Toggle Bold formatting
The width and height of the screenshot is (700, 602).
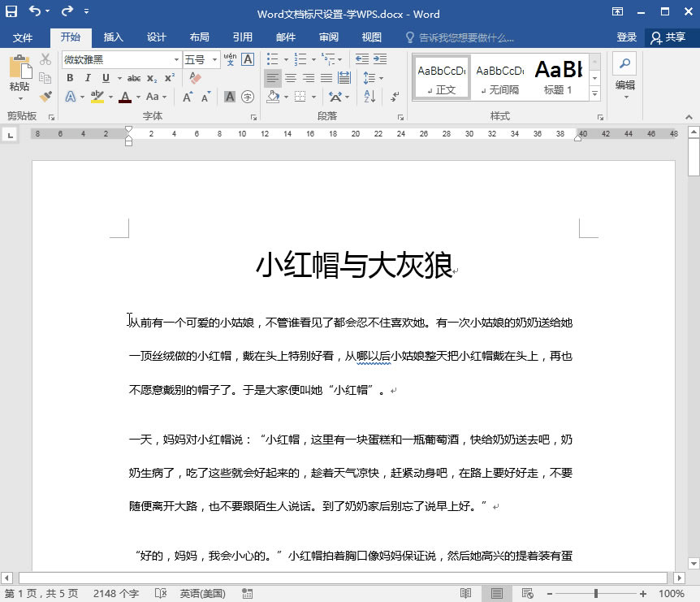tap(70, 78)
